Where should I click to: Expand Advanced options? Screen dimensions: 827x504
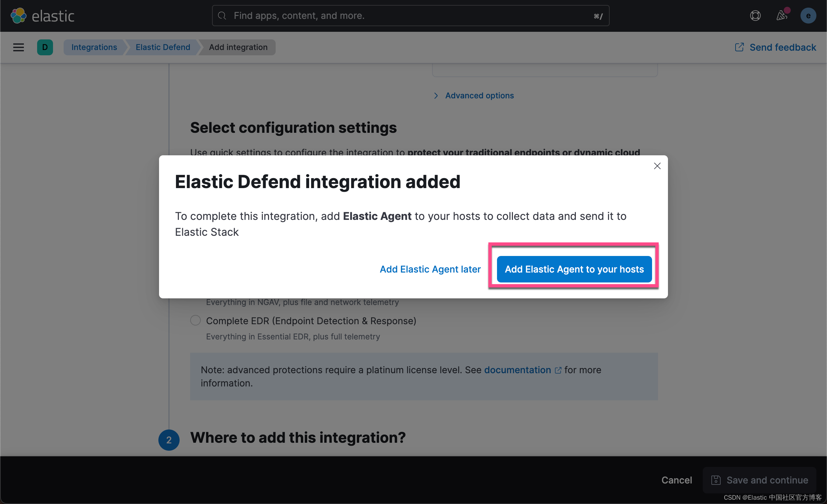pos(473,96)
